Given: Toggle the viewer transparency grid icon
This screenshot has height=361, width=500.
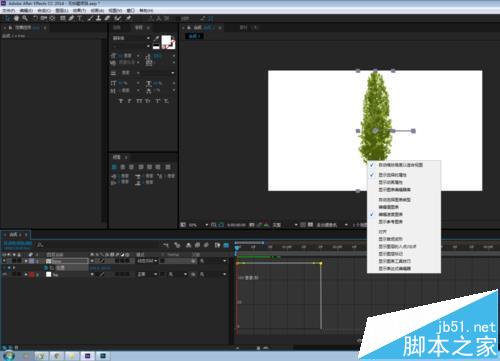Looking at the screenshot, I should pos(310,225).
